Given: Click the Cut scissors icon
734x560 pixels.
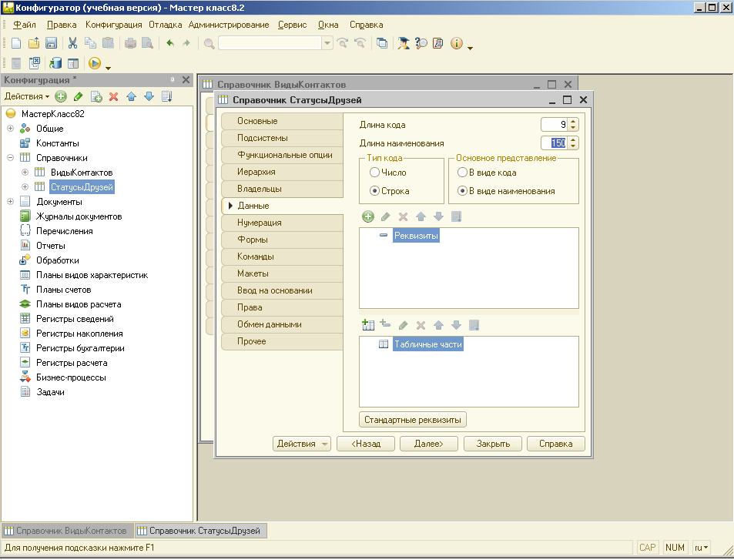Looking at the screenshot, I should [72, 43].
